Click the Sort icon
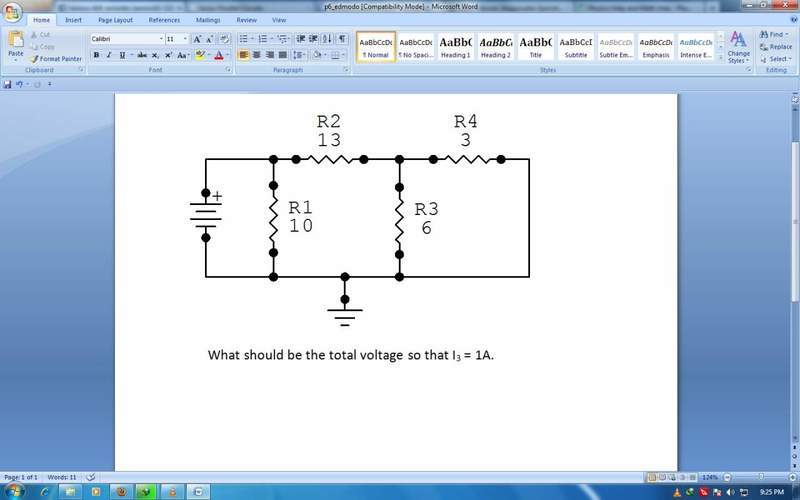800x500 pixels. click(327, 39)
